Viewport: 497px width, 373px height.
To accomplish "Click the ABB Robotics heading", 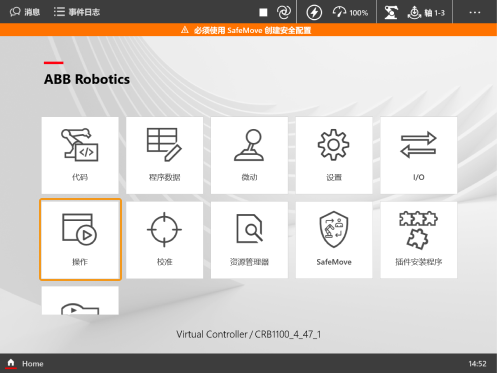I will pos(87,79).
